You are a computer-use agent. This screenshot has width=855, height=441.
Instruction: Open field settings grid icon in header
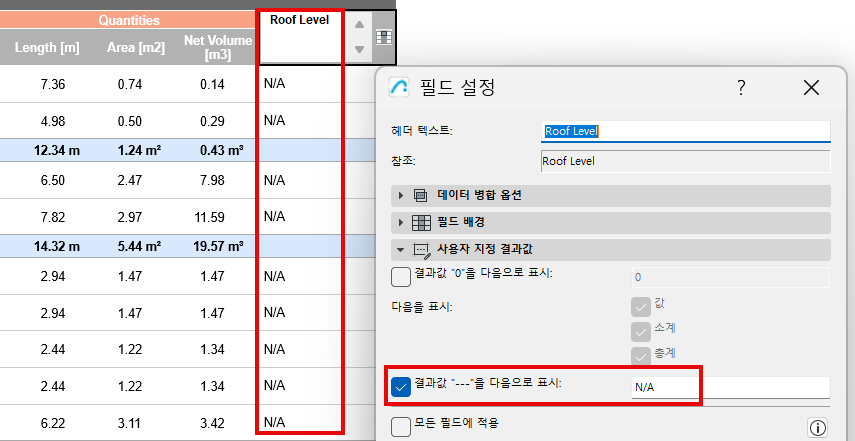pyautogui.click(x=384, y=37)
